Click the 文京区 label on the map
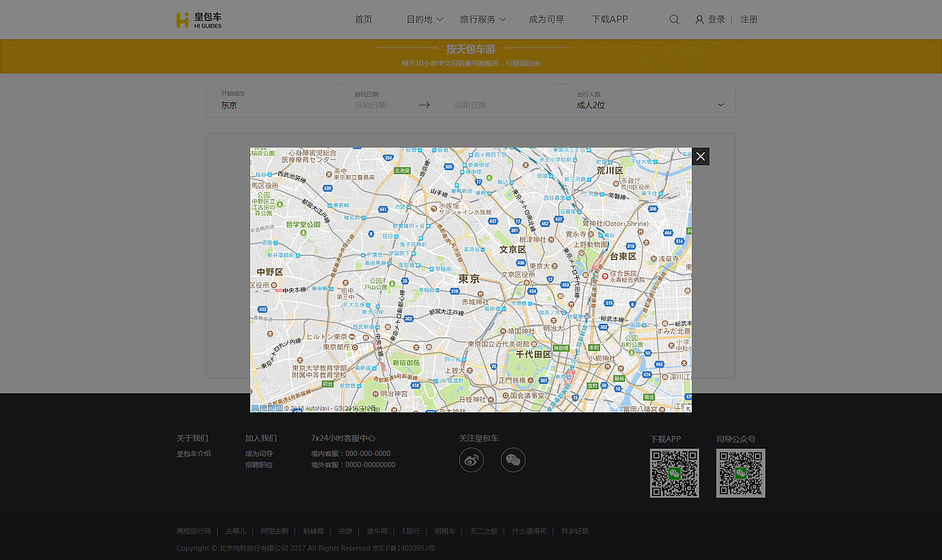Screen dimensions: 942x560 (513, 249)
